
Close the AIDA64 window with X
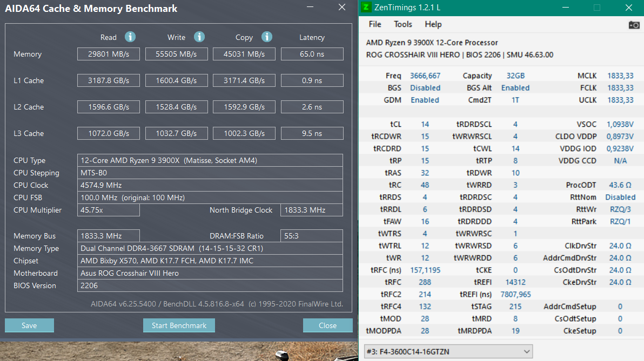[x=341, y=7]
